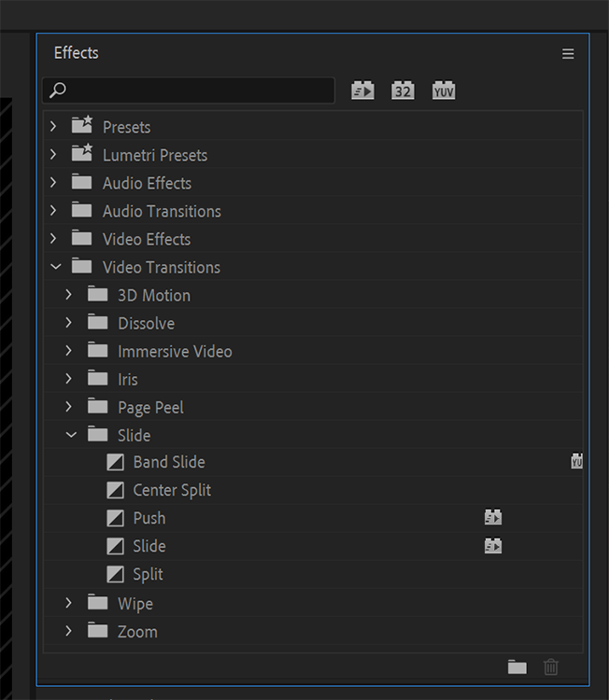Viewport: 609px width, 700px height.
Task: Select the Split transition icon
Action: point(115,574)
